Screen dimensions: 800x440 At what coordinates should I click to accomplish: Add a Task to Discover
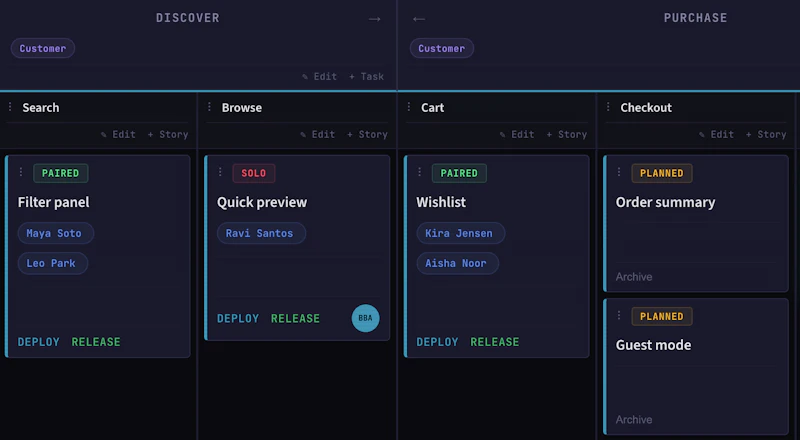click(366, 77)
